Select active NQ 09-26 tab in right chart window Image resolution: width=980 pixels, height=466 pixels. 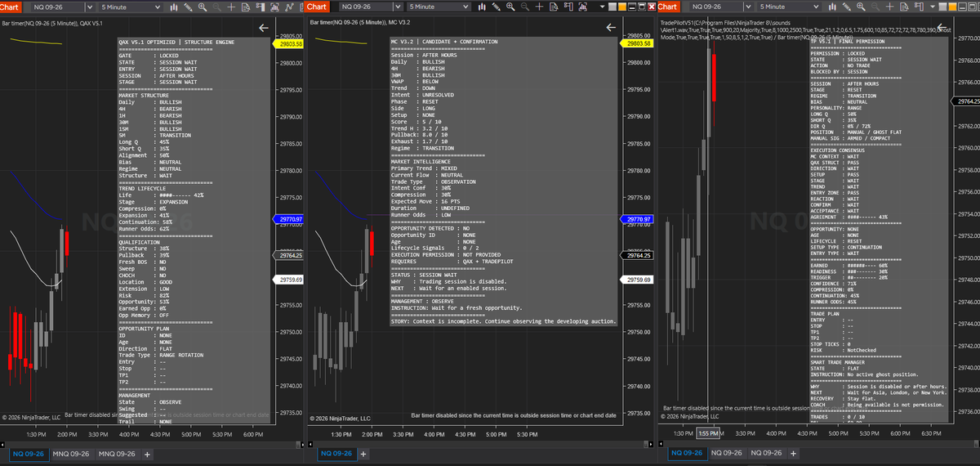click(x=688, y=453)
